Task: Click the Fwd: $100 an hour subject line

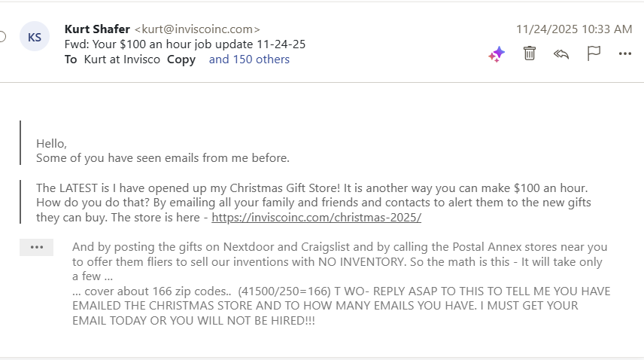Action: [185, 44]
